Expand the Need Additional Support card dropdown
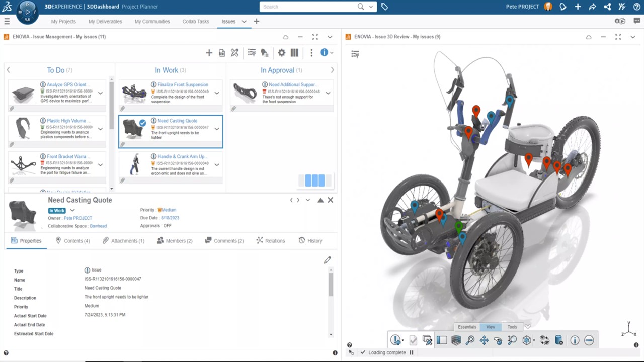 pyautogui.click(x=328, y=93)
